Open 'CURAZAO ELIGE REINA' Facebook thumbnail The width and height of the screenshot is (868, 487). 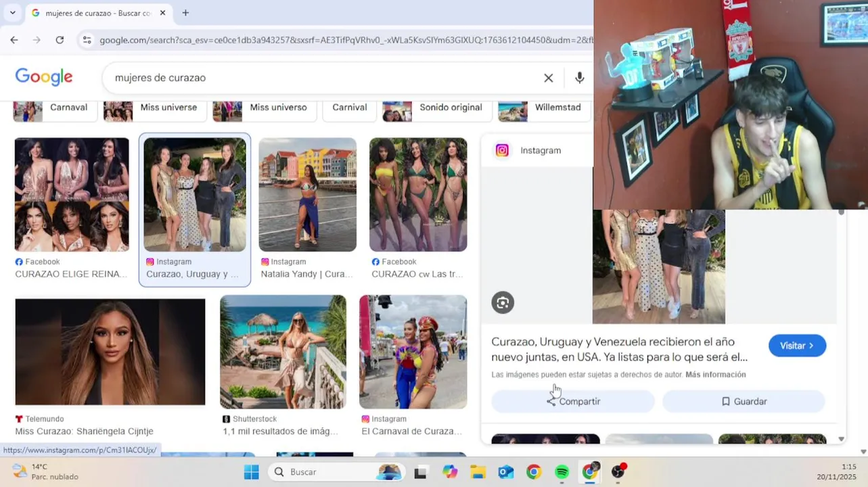tap(72, 195)
